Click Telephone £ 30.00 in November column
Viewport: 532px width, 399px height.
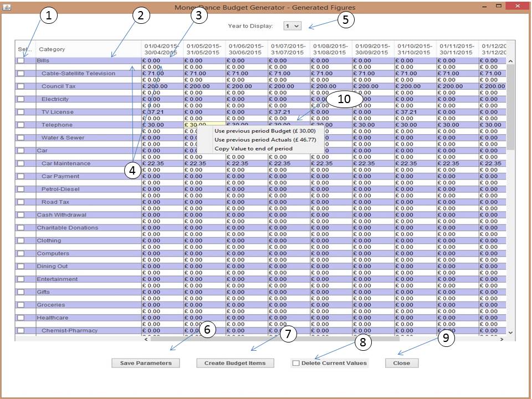click(x=457, y=125)
